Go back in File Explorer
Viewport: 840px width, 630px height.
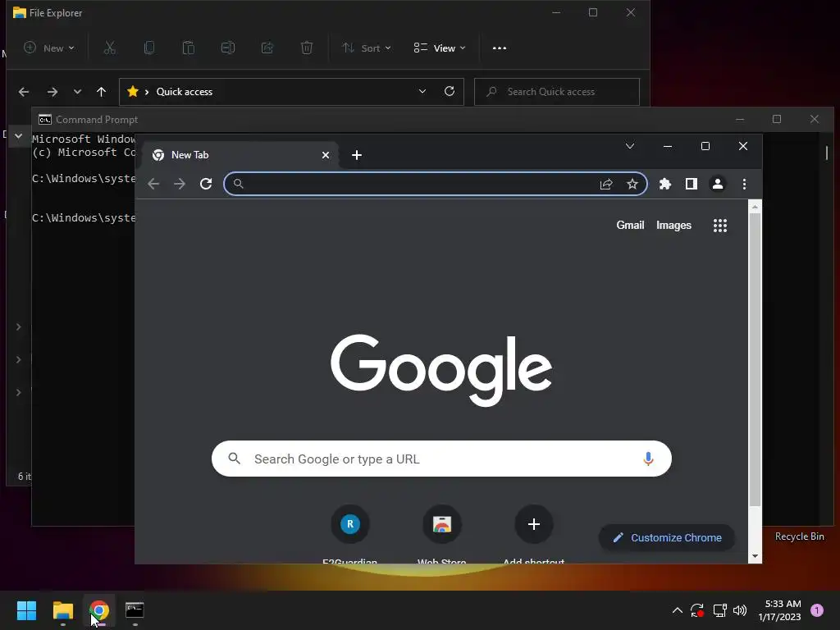pyautogui.click(x=24, y=92)
